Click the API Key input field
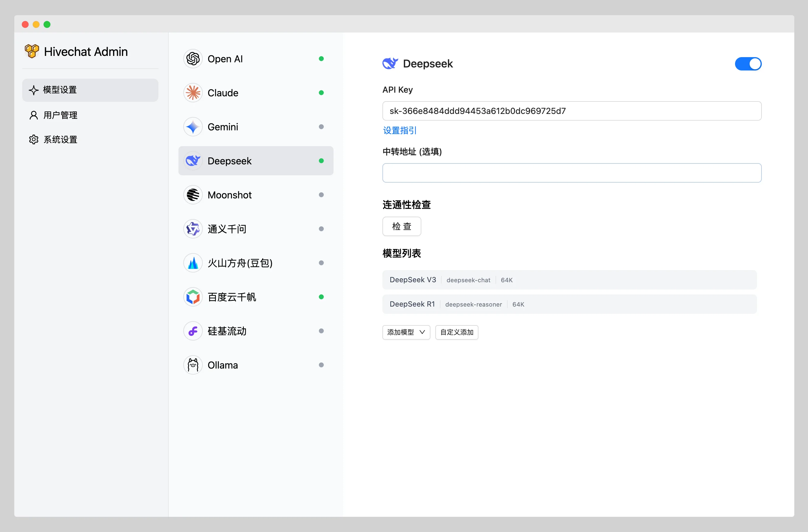This screenshot has width=808, height=532. 571,111
